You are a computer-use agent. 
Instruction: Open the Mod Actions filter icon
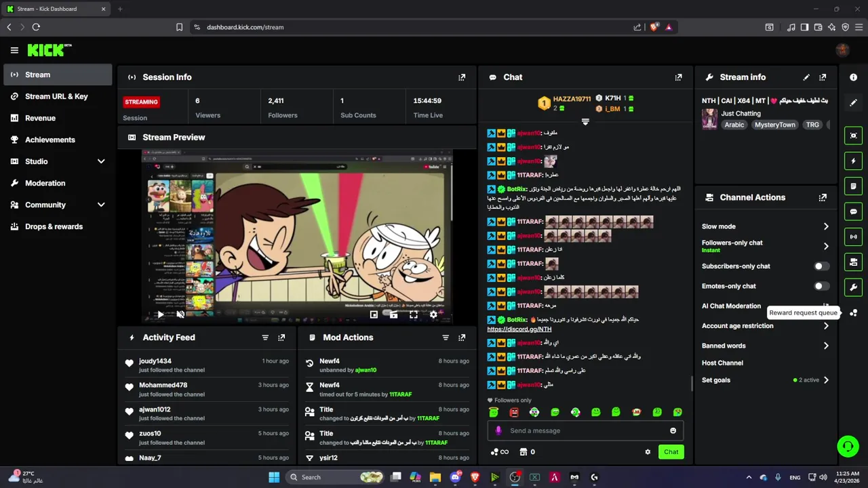446,338
